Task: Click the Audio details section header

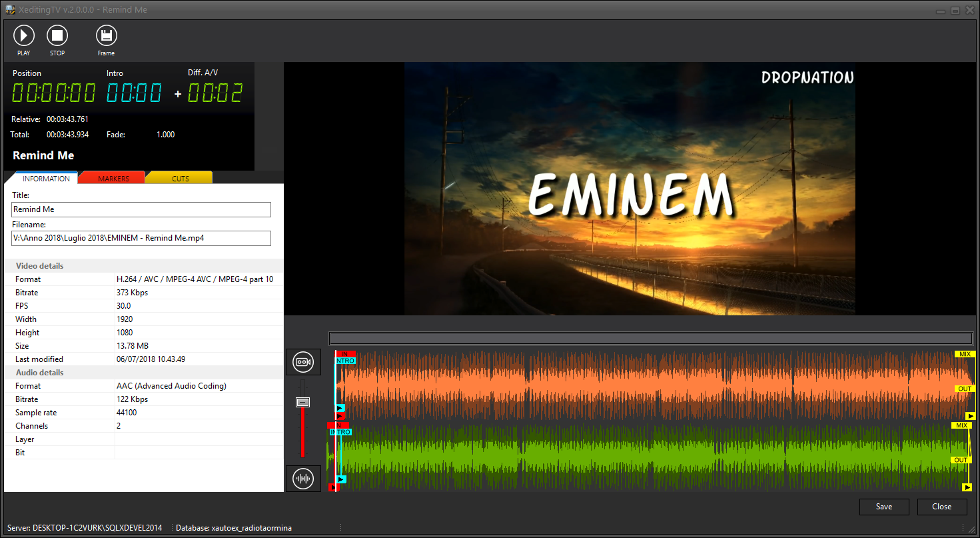Action: [x=144, y=372]
